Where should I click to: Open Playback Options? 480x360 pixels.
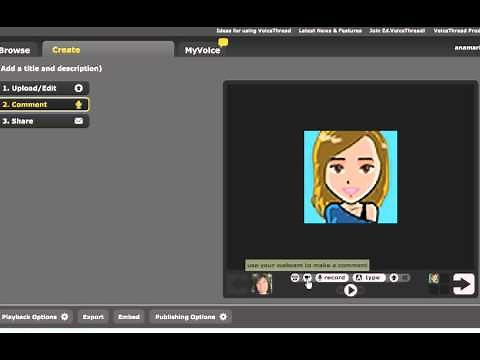pyautogui.click(x=35, y=317)
